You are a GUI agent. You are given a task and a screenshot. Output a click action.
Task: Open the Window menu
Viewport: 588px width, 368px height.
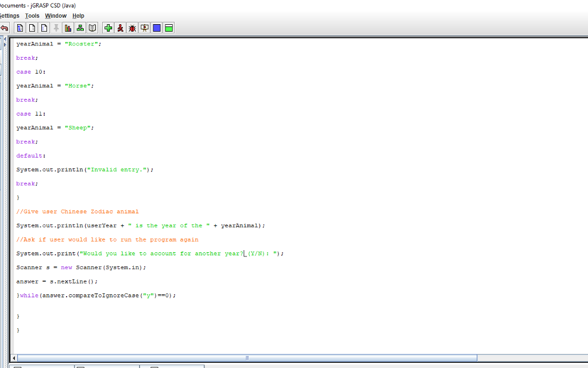coord(55,16)
